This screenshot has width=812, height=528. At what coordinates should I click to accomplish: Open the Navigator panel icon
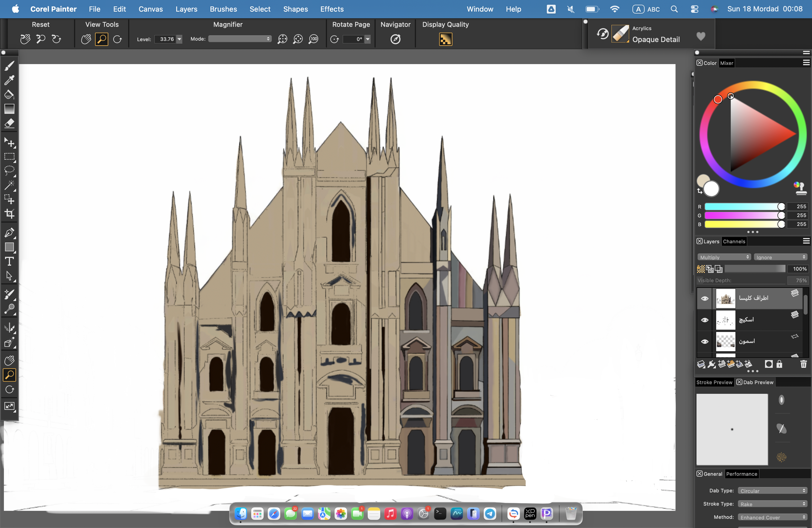pyautogui.click(x=395, y=39)
